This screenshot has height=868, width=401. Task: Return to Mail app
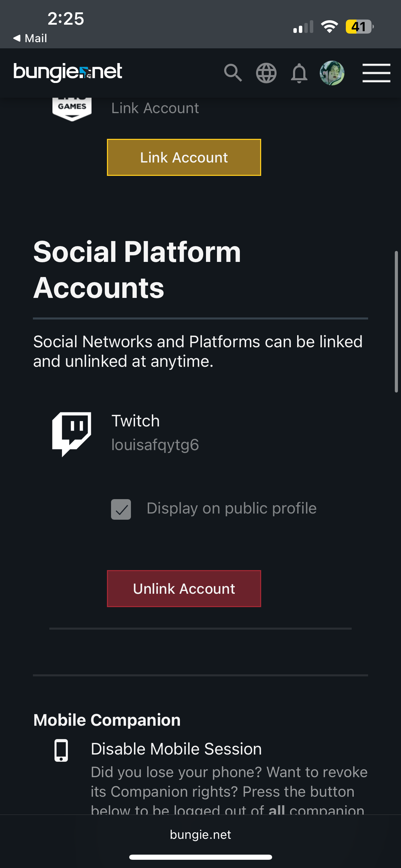tap(30, 38)
